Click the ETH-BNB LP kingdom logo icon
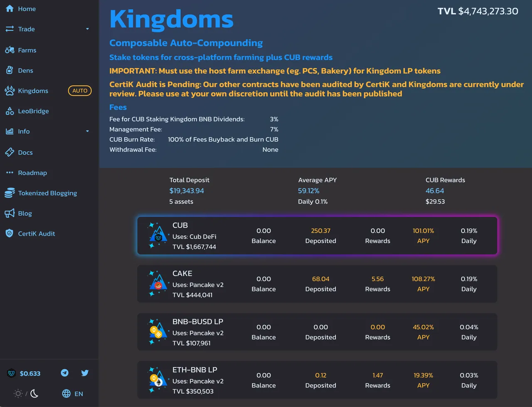This screenshot has height=407, width=532. [158, 380]
